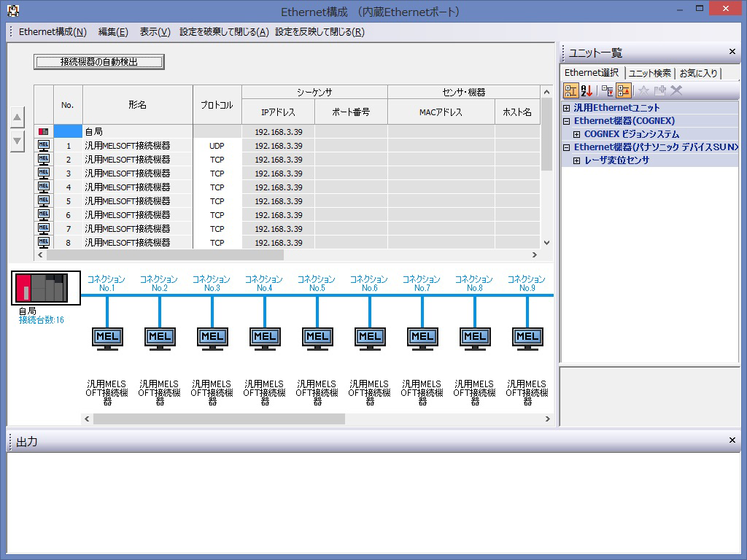
Task: Click the 接続機器の自動検出 button
Action: (99, 62)
